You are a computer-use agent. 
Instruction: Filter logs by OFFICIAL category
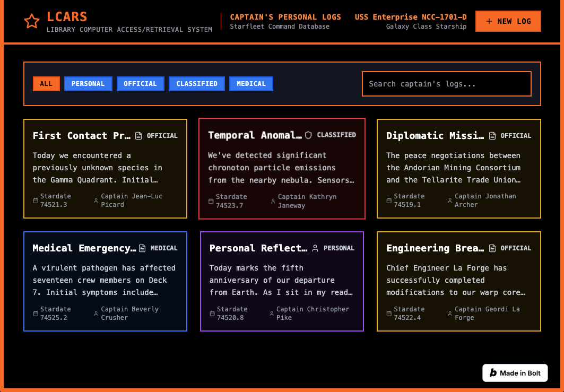click(x=140, y=84)
